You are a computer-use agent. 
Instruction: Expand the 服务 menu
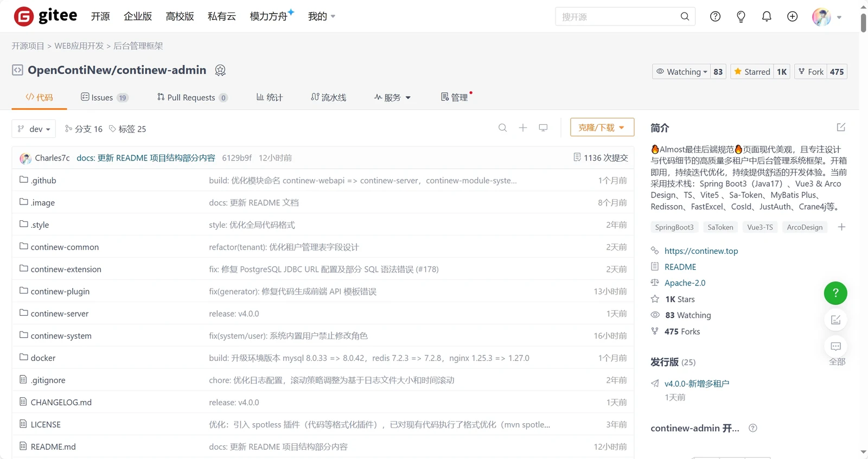(x=392, y=98)
